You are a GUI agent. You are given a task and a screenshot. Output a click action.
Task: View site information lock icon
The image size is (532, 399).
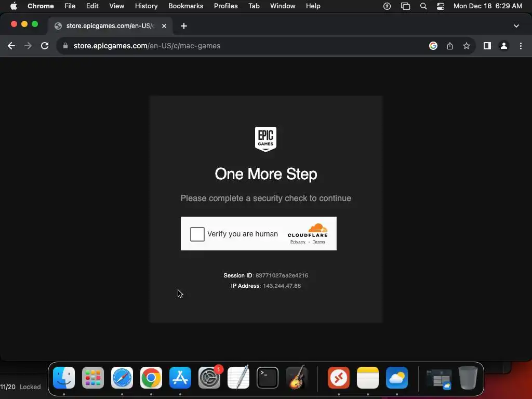coord(65,46)
